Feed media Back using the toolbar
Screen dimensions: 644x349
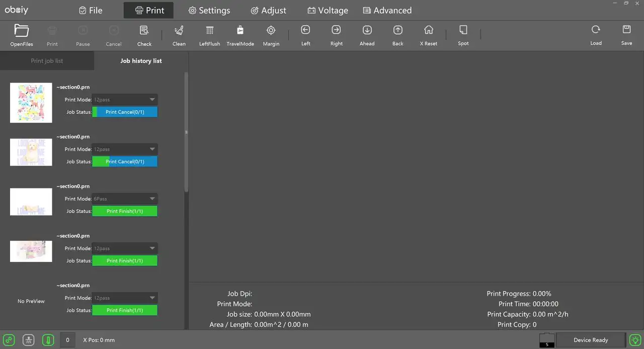tap(397, 35)
